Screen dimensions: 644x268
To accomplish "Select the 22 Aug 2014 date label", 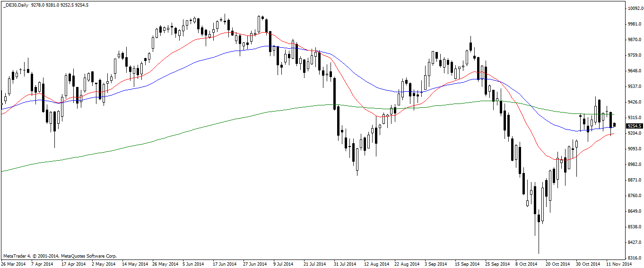I will point(407,264).
